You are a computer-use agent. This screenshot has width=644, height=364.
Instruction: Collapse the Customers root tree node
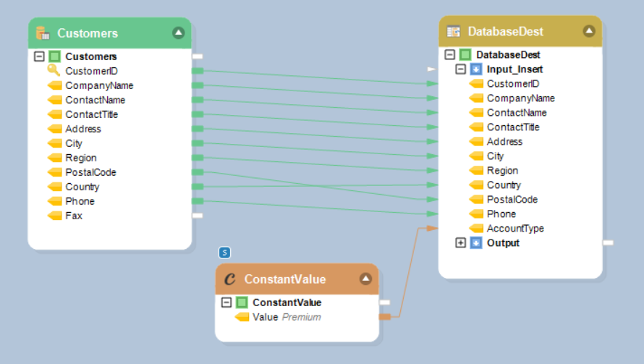tap(40, 56)
